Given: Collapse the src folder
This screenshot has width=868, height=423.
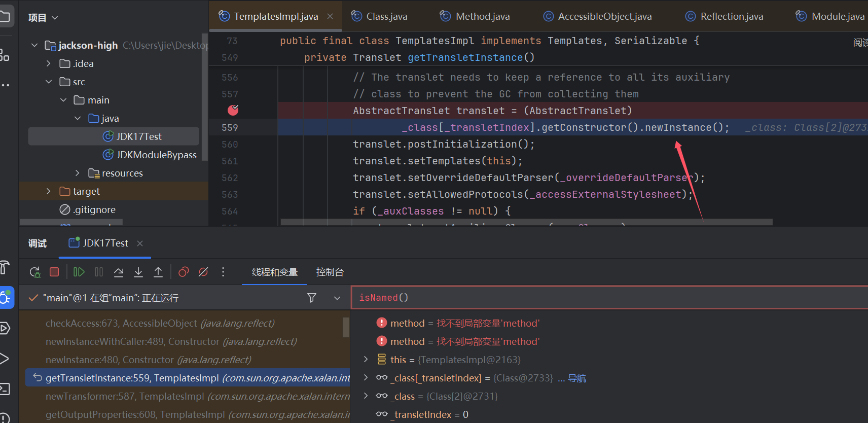Looking at the screenshot, I should [x=49, y=82].
